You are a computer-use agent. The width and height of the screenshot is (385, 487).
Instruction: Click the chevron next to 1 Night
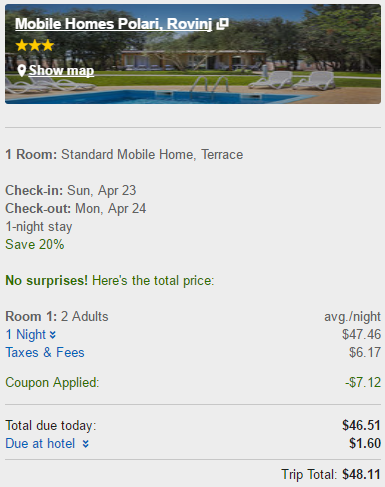click(x=53, y=335)
